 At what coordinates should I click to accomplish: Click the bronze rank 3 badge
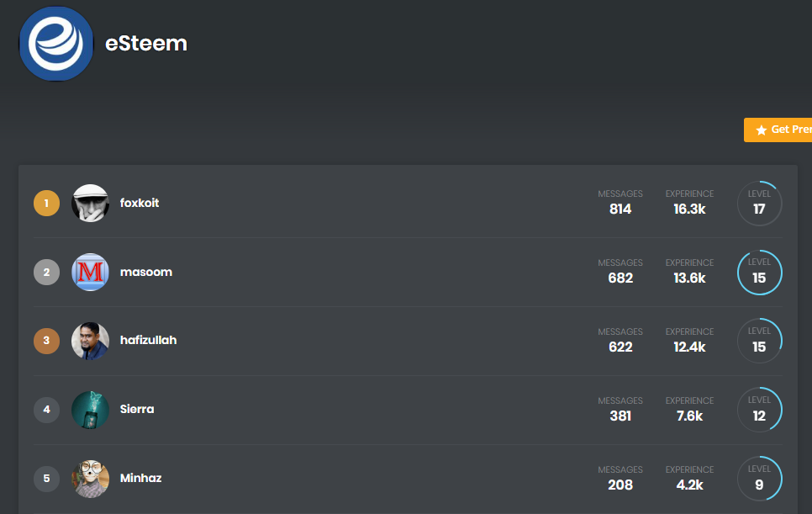tap(46, 341)
